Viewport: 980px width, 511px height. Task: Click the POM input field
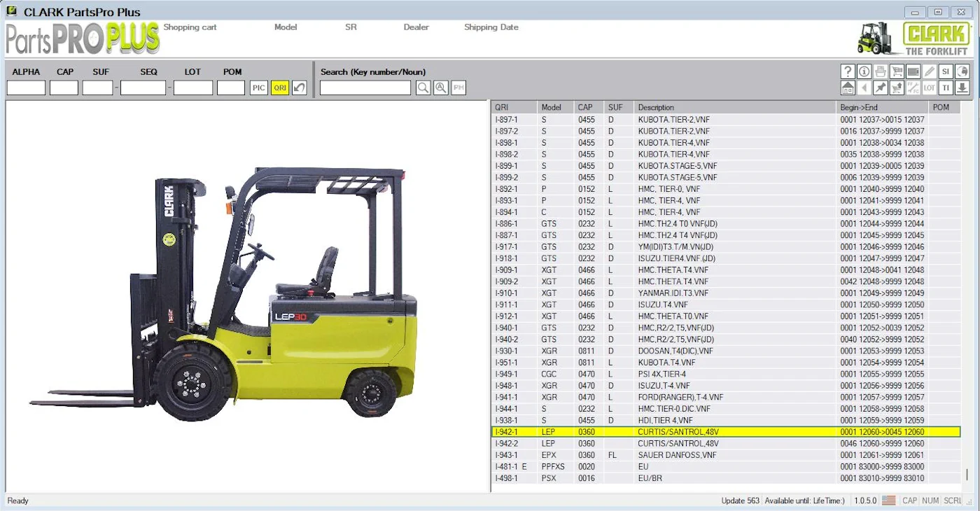231,87
